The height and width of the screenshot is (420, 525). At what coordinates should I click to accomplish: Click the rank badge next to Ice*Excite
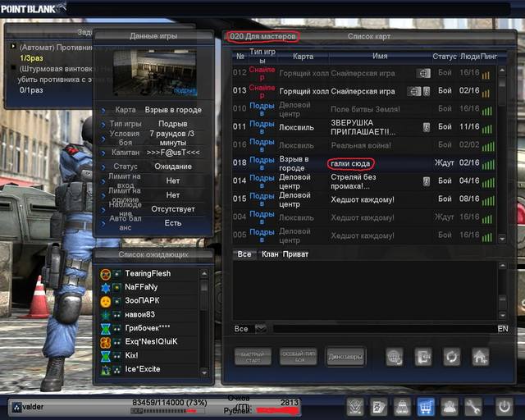(116, 370)
